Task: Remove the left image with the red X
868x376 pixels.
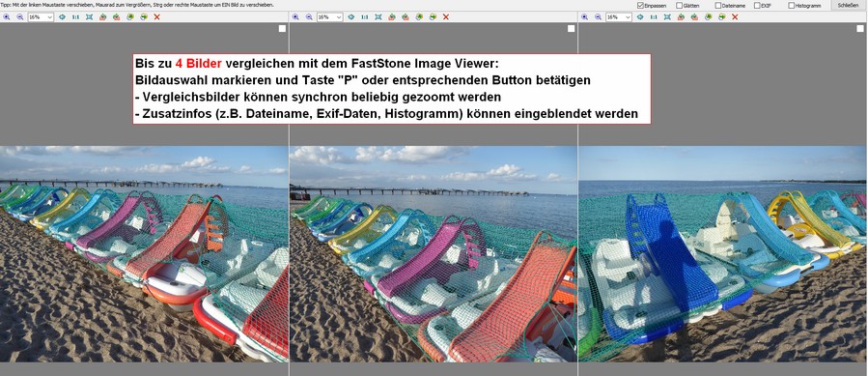Action: 156,17
